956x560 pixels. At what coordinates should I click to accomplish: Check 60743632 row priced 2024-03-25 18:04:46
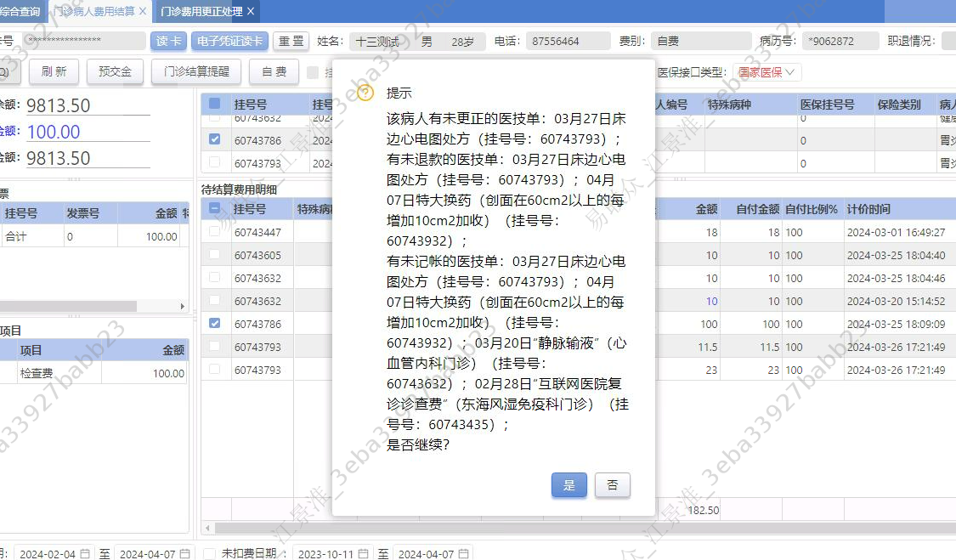tap(215, 277)
